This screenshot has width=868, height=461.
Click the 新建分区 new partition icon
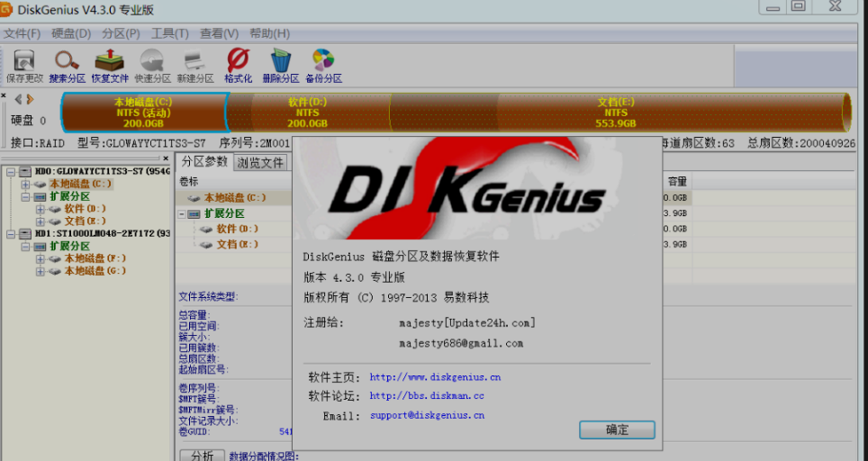(x=194, y=67)
